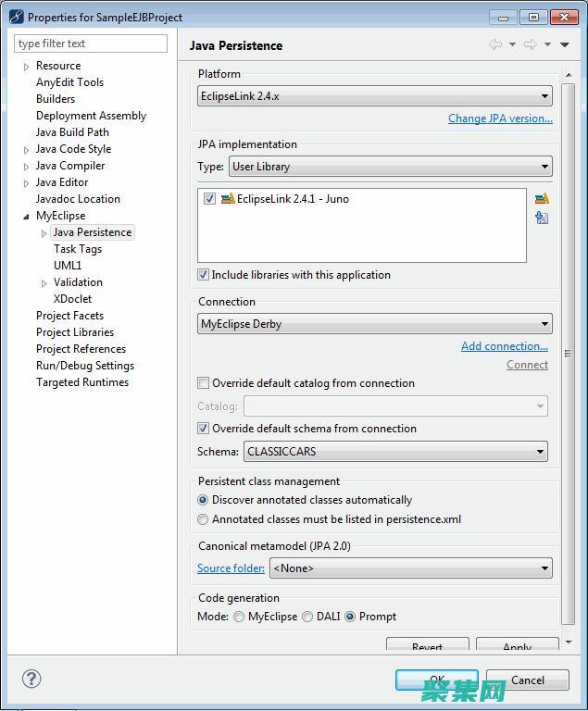
Task: Click the back navigation arrow icon
Action: pos(495,44)
